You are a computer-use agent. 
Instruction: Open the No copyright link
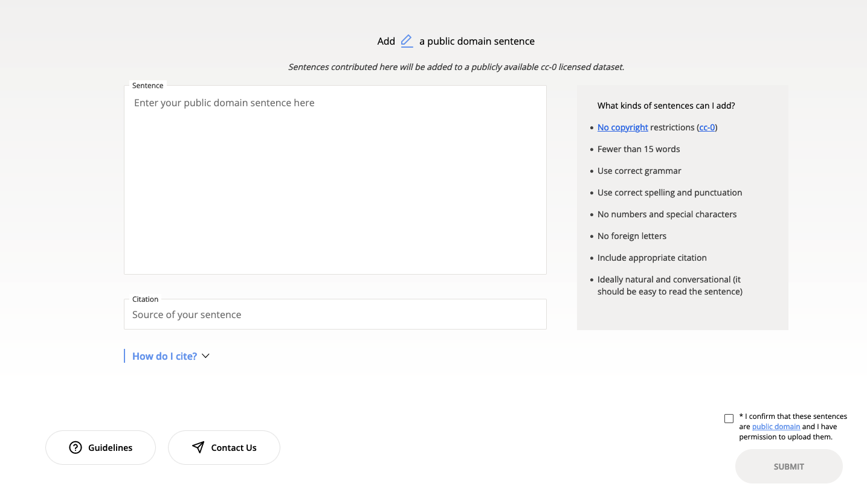pos(622,127)
